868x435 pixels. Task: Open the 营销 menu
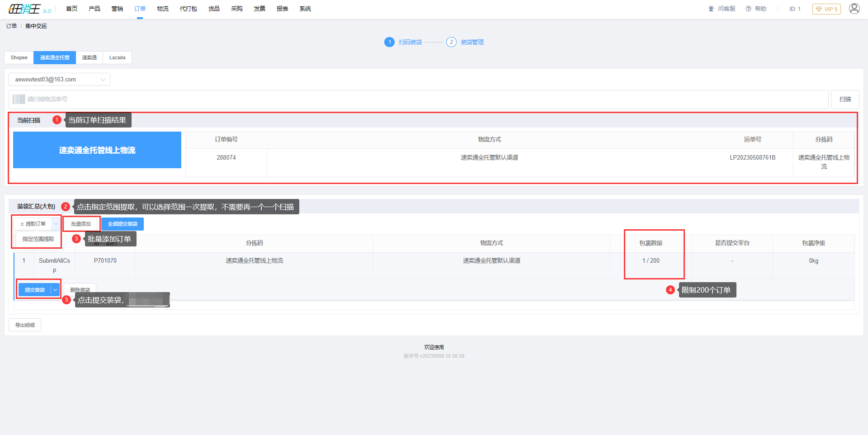click(x=117, y=9)
